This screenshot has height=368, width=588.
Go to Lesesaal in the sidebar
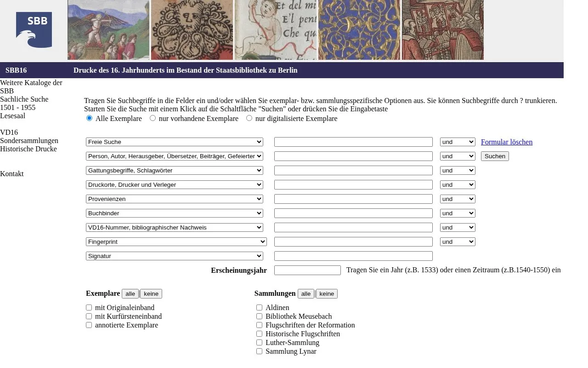[x=13, y=116]
